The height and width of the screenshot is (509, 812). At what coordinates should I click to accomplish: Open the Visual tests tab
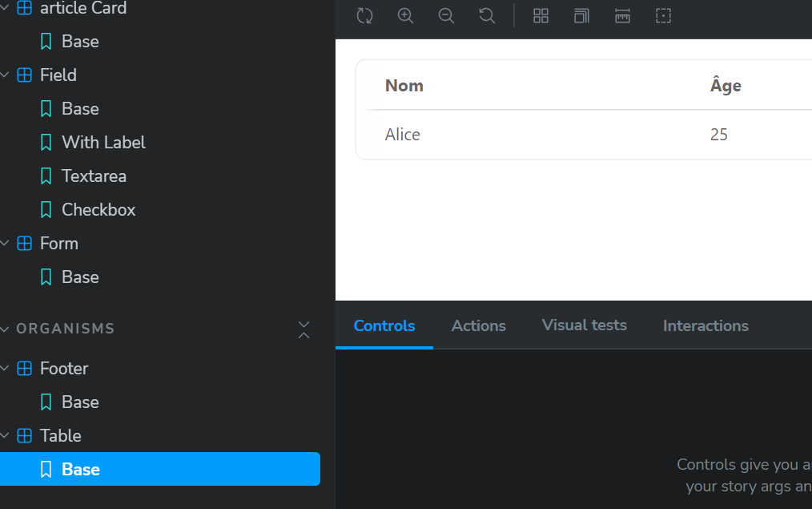click(x=584, y=325)
